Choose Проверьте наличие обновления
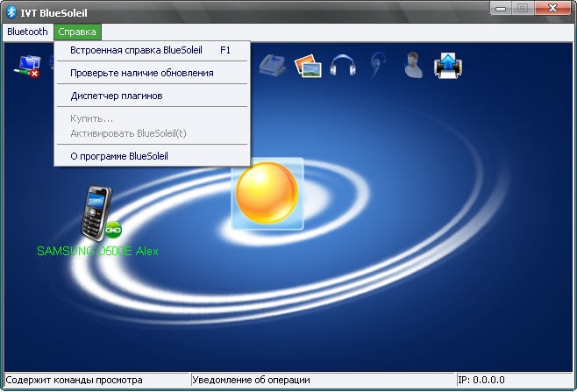This screenshot has height=392, width=577. [141, 73]
